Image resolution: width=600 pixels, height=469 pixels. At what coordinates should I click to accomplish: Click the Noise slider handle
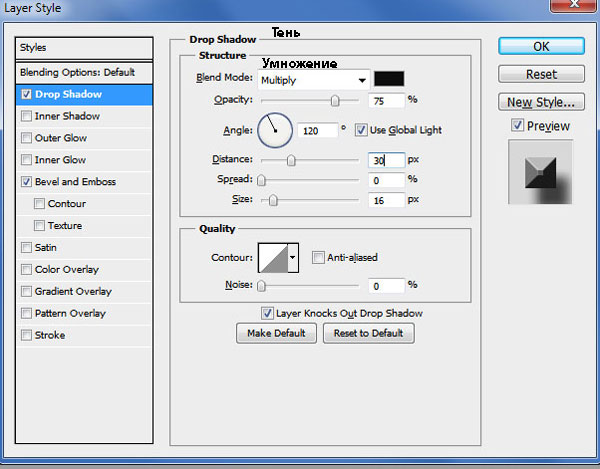(x=261, y=286)
